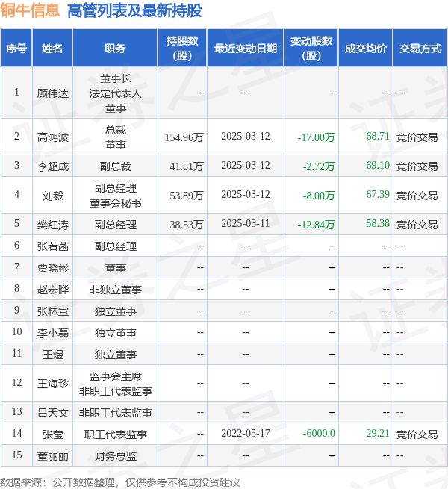Click the average price 29.21
The width and height of the screenshot is (448, 489).
point(378,434)
